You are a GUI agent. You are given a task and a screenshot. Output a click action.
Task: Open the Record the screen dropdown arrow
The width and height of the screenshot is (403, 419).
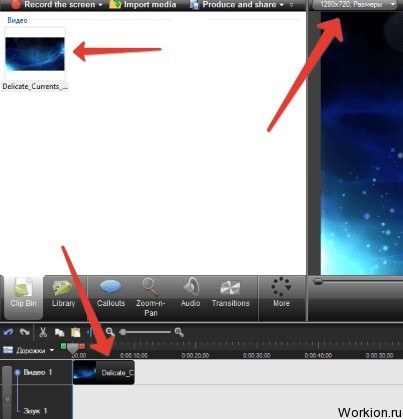click(100, 5)
